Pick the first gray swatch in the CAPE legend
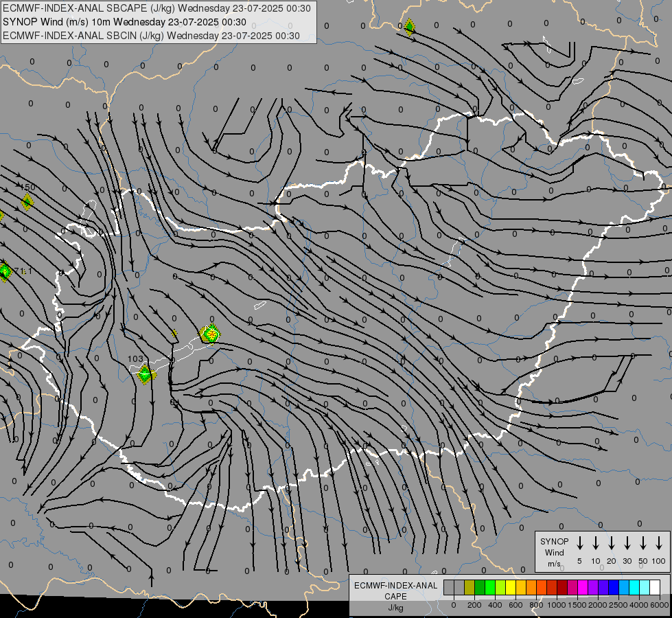This screenshot has width=672, height=618. tap(449, 587)
